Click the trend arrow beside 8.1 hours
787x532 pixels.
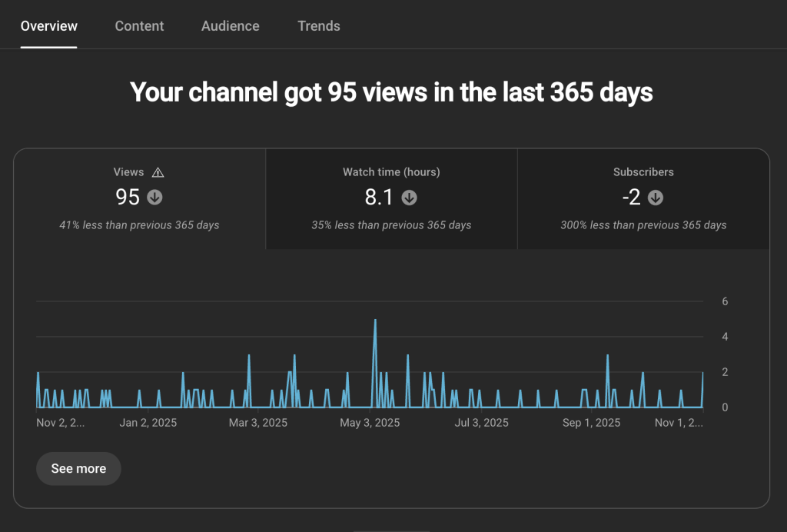(410, 198)
